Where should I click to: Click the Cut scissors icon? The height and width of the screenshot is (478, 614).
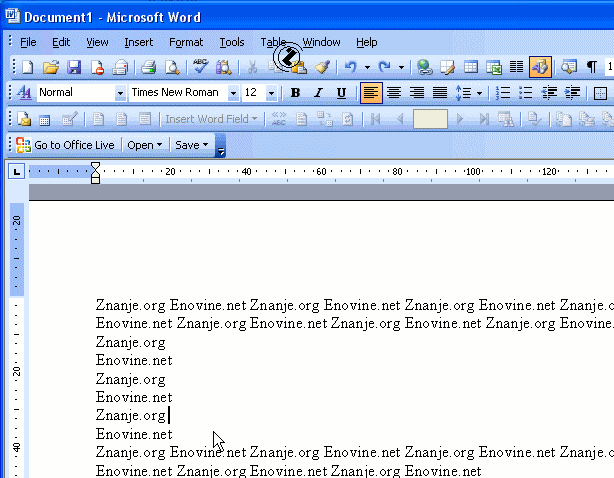click(252, 67)
